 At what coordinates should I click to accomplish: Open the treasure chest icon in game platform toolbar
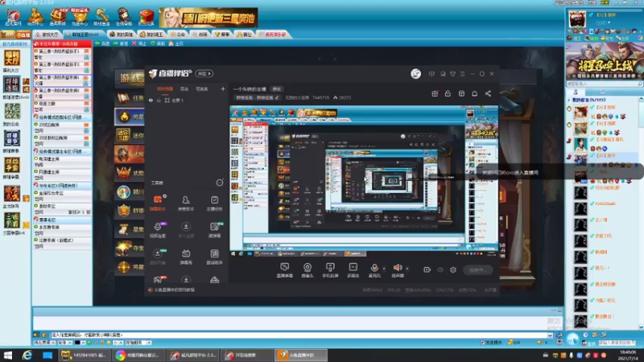57,16
